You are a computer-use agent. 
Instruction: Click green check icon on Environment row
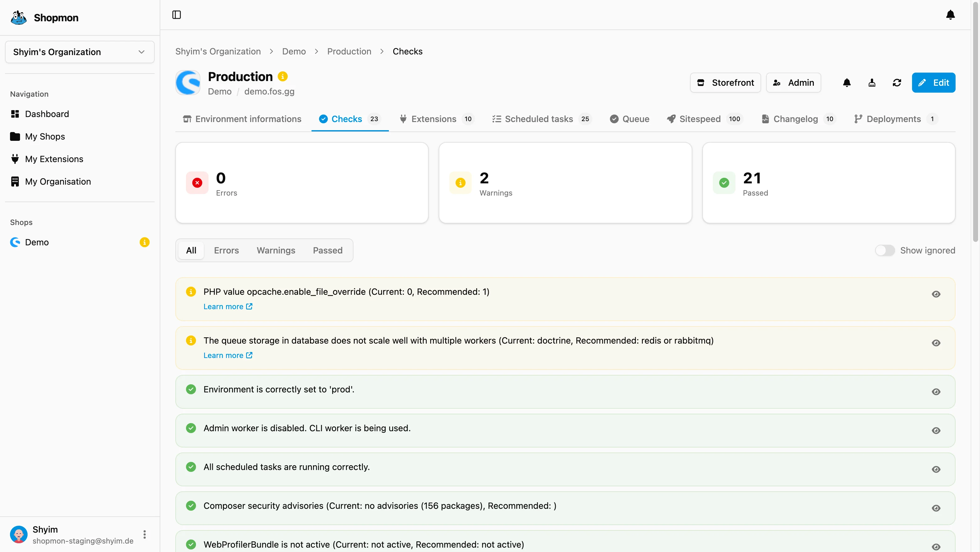point(191,389)
